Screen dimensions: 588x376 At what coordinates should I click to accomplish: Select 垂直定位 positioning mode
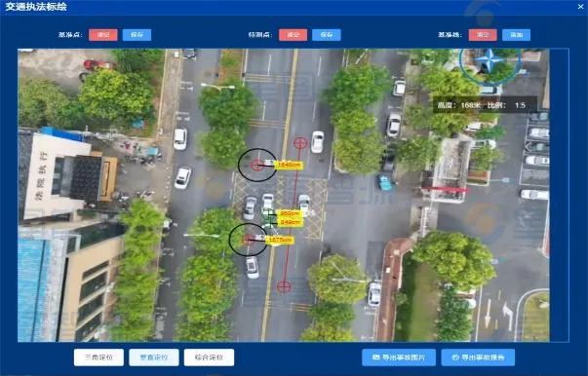[154, 357]
